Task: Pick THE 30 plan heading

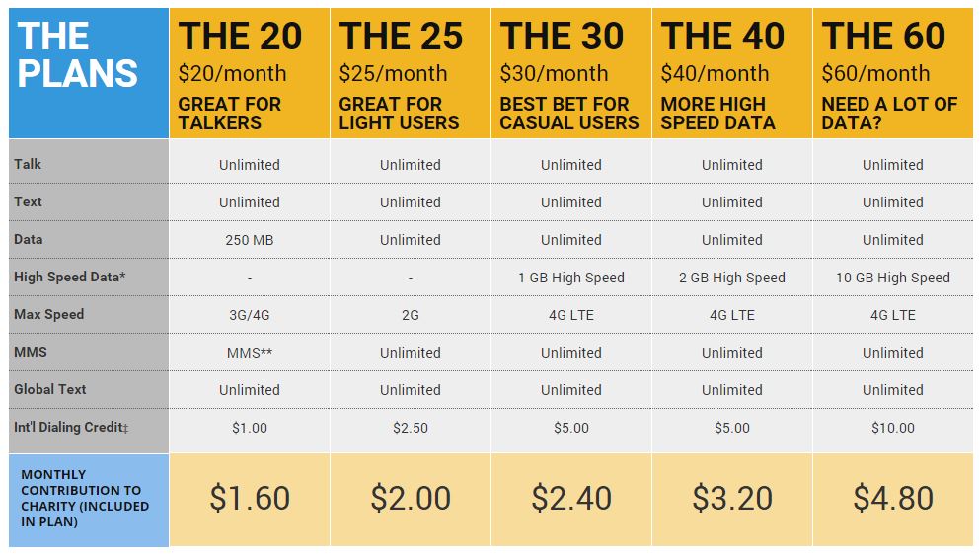Action: point(562,38)
